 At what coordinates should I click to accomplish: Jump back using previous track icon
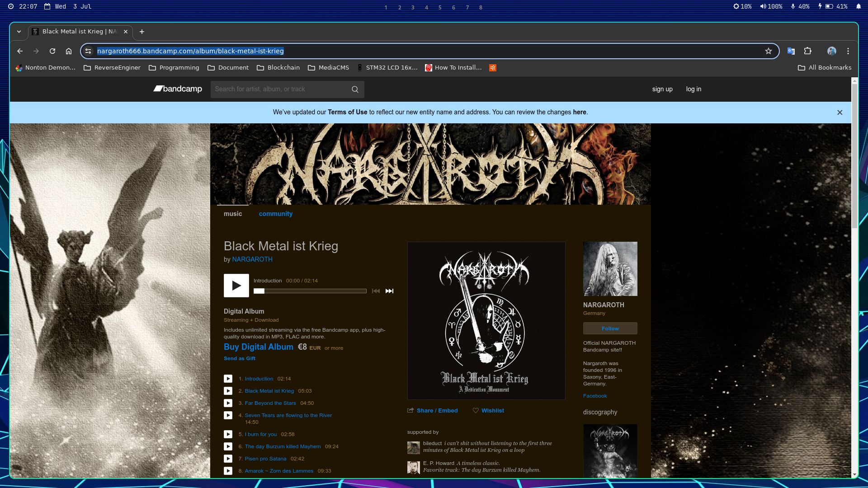coord(376,291)
